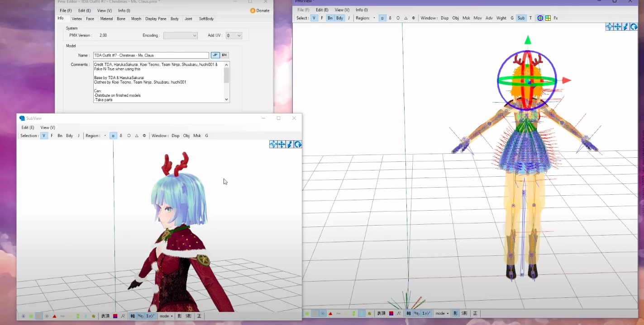Switch to the Bone tab in PMX Editor
Screen dimensions: 644x325
click(121, 19)
